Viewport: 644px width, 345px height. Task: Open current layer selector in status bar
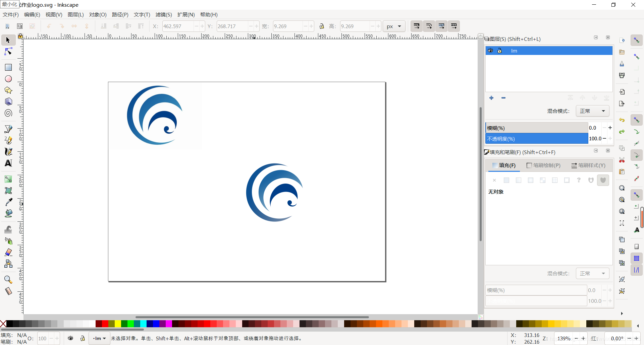99,338
